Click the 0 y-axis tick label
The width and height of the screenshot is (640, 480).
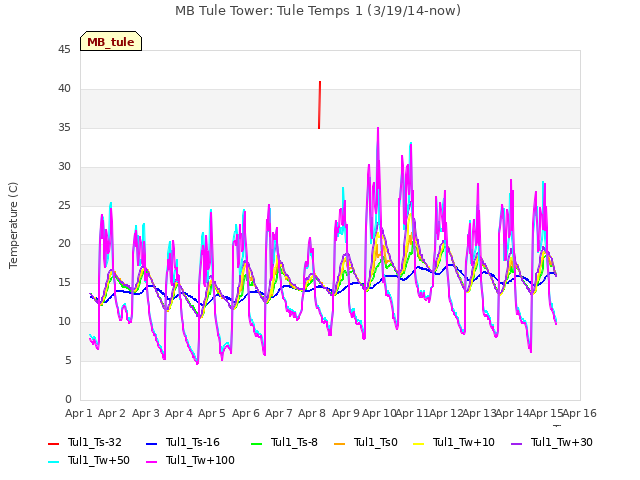(68, 400)
